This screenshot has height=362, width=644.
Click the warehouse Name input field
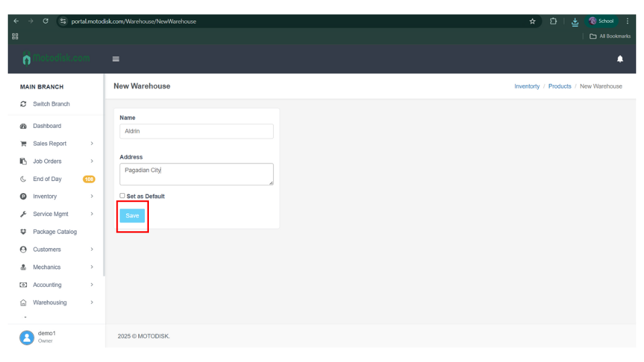click(x=197, y=131)
